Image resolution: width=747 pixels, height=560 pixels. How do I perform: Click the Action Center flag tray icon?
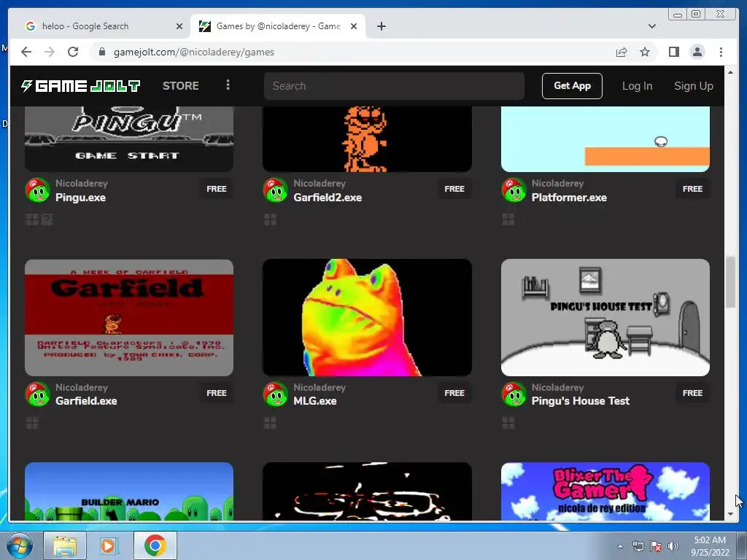(656, 546)
